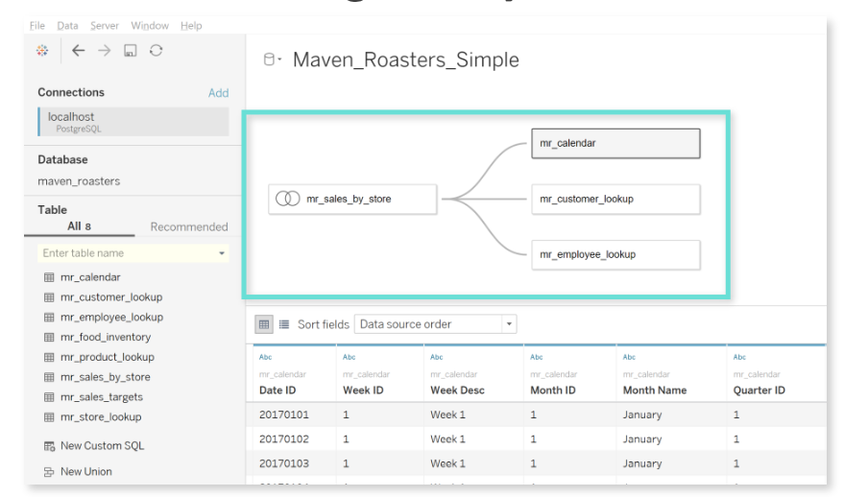
Task: Click the Week ID column header
Action: 363,390
